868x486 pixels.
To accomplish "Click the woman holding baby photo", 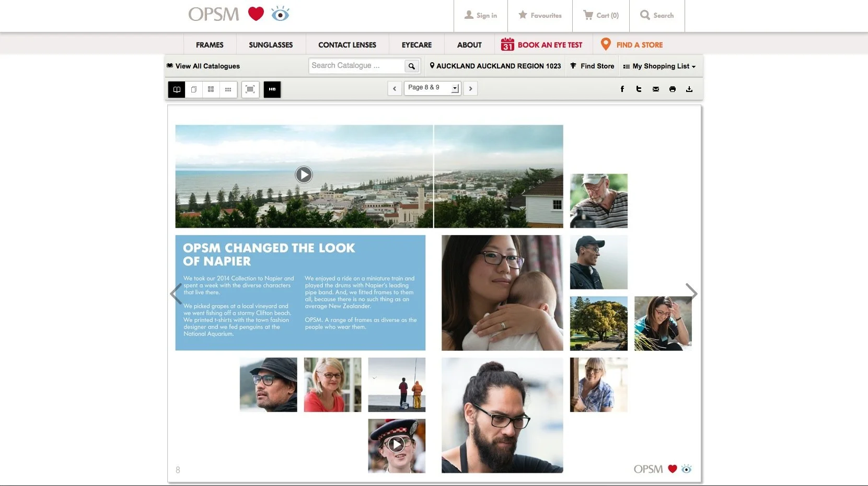I will tap(502, 293).
